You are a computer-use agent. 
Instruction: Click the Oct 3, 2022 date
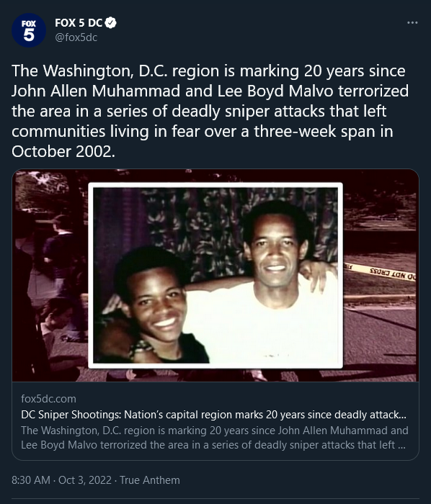pos(85,480)
